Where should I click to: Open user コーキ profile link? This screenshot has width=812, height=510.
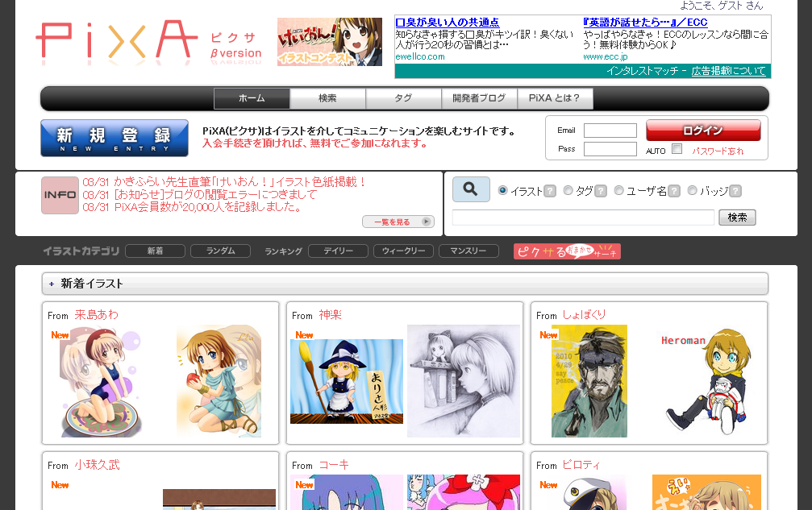click(x=334, y=465)
